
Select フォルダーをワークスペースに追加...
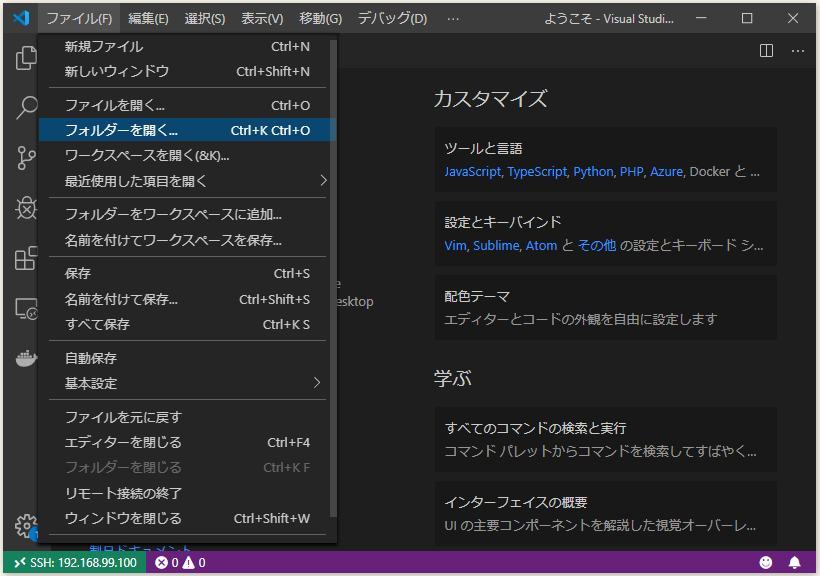coord(187,214)
